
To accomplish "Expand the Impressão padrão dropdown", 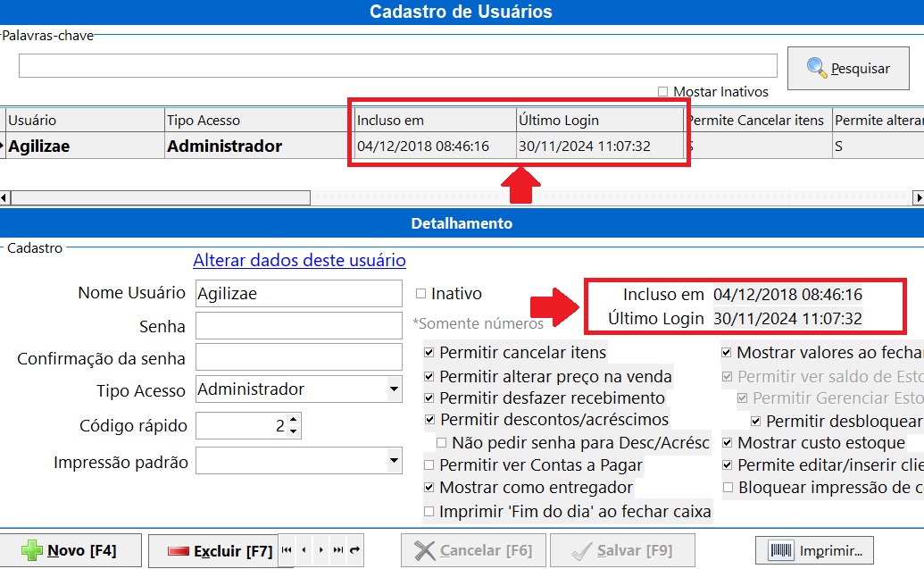I will 394,462.
